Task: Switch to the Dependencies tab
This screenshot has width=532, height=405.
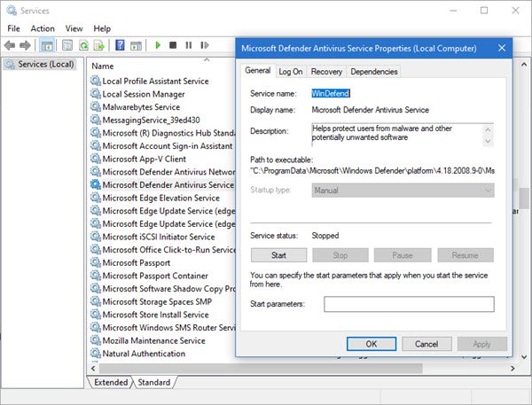Action: (373, 72)
